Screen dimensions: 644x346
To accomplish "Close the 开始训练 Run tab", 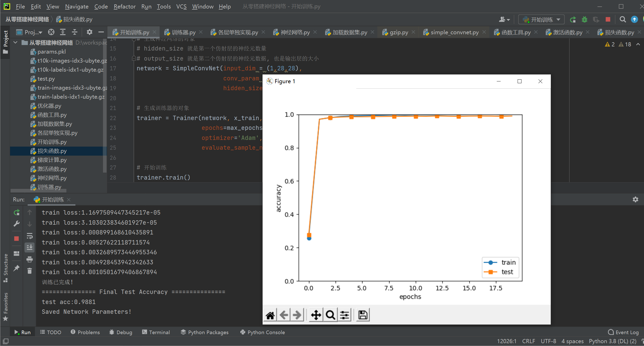I will 69,200.
